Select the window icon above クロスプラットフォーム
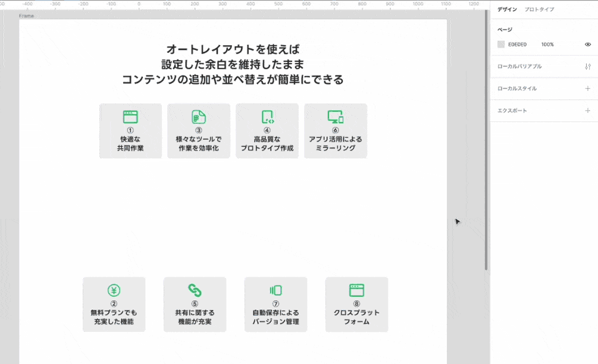This screenshot has width=598, height=364. point(356,290)
